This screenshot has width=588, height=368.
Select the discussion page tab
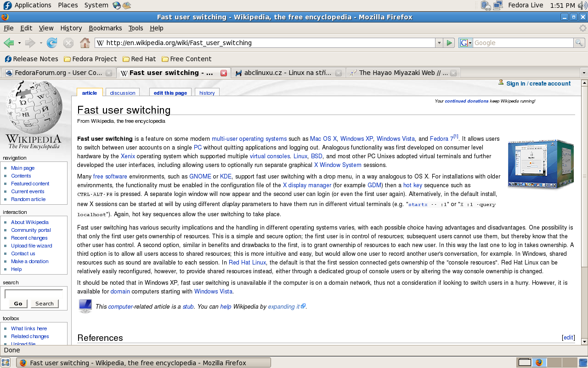click(x=123, y=93)
